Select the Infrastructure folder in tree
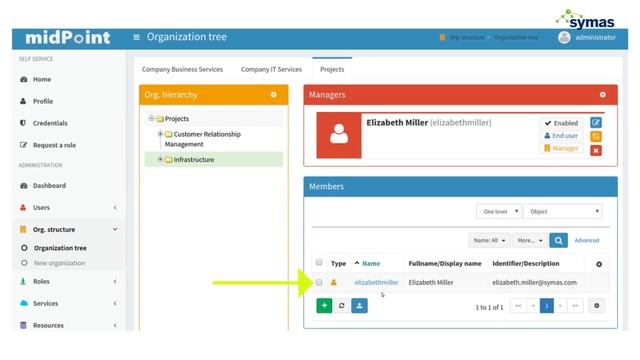 click(194, 160)
